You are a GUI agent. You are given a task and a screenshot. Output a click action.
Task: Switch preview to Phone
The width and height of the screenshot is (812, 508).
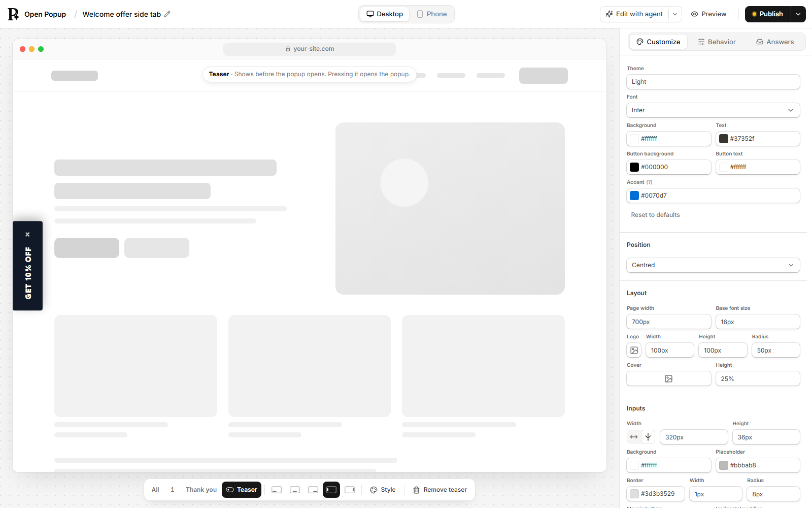(432, 14)
